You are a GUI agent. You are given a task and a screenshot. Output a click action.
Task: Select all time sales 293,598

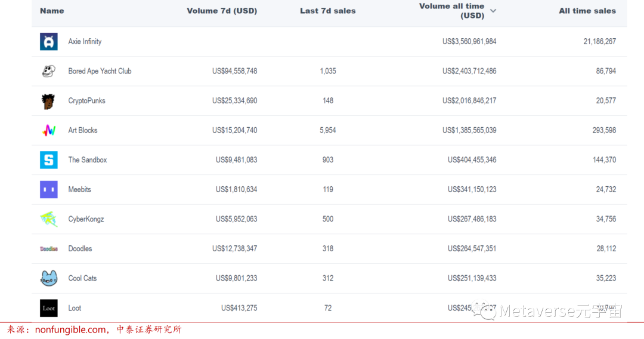click(x=604, y=130)
